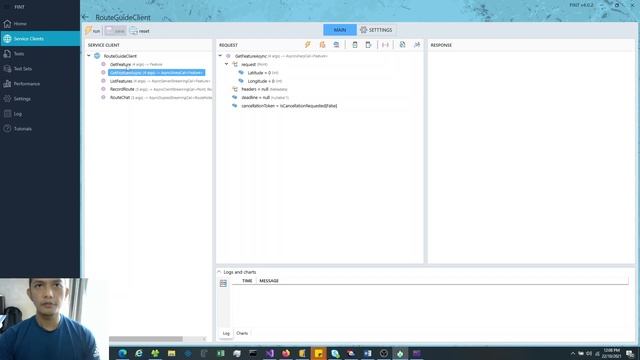This screenshot has width=640, height=360.
Task: Click the MESSAGE column header
Action: (x=269, y=281)
